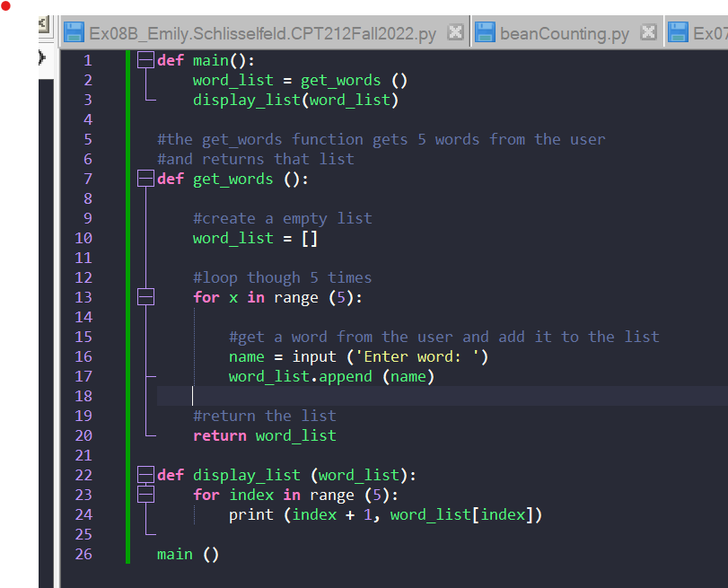Click line number 26
The image size is (728, 588).
83,553
